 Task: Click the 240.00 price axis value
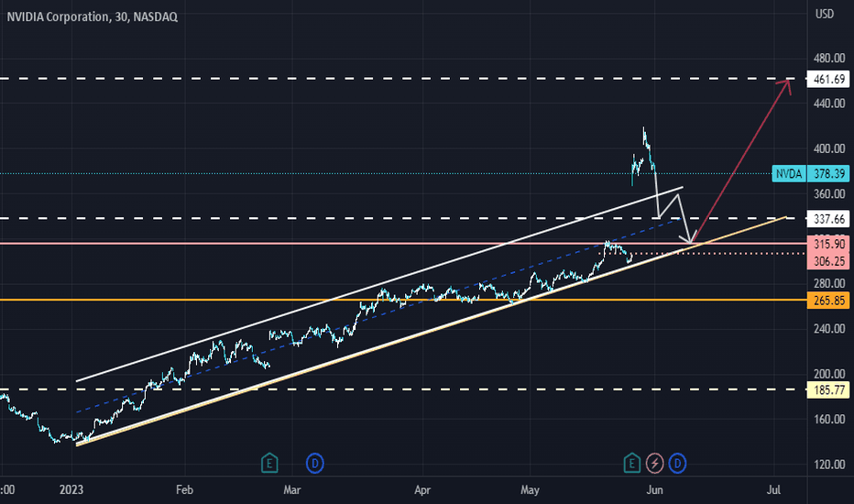(x=829, y=329)
